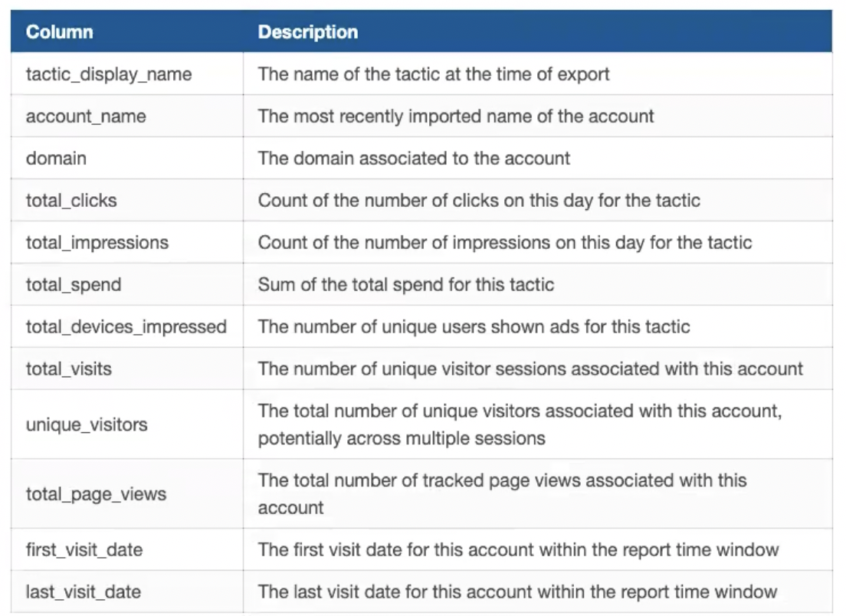Click 'The domain associated to the account'
This screenshot has height=616, width=846.
tap(414, 158)
